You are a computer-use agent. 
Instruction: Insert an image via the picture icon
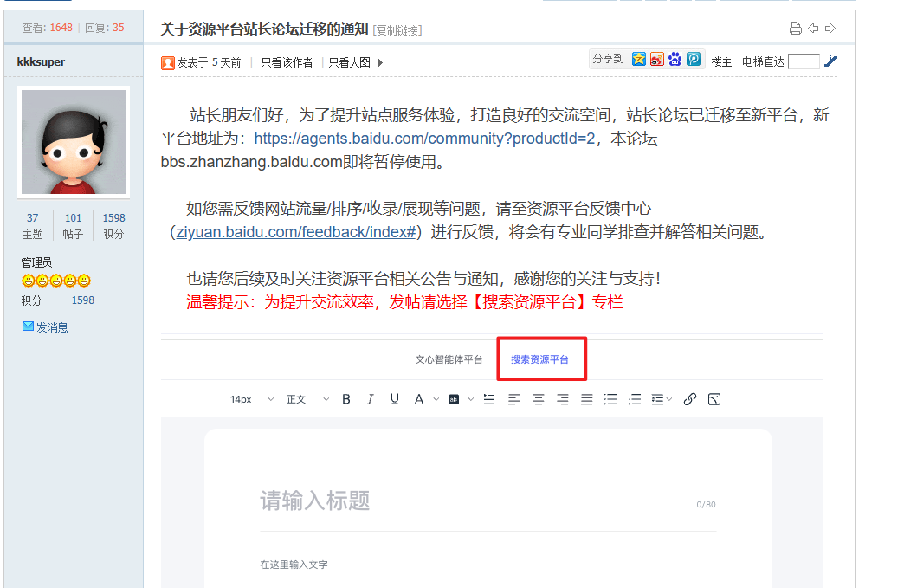[x=714, y=399]
